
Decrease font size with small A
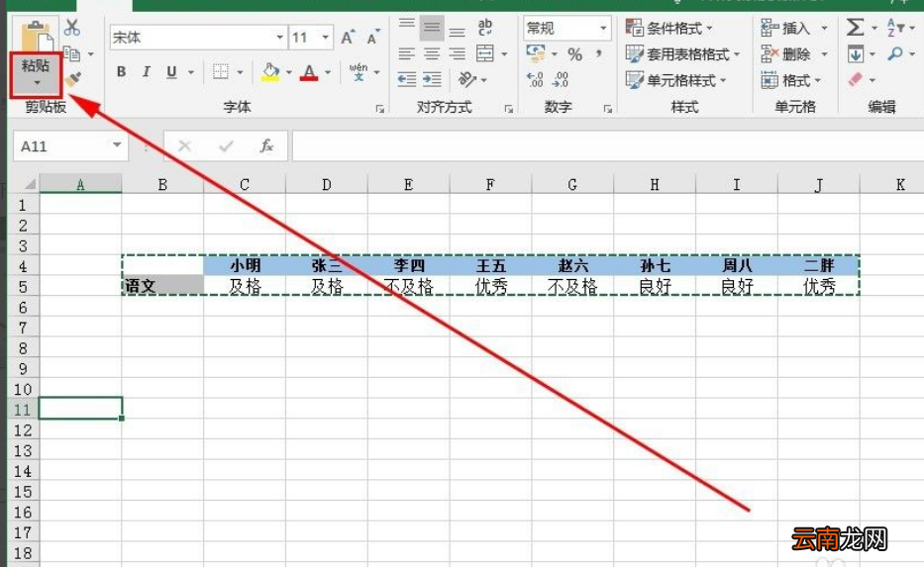click(373, 37)
